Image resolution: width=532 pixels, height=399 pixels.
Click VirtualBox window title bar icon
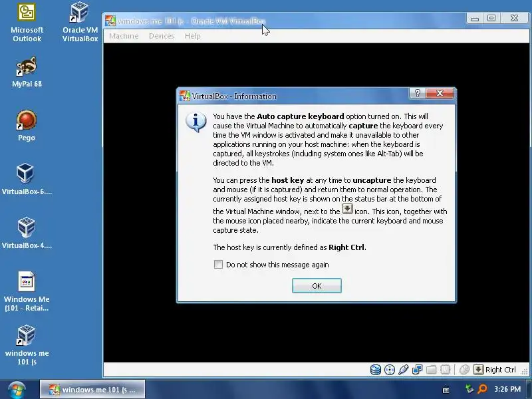click(x=110, y=21)
